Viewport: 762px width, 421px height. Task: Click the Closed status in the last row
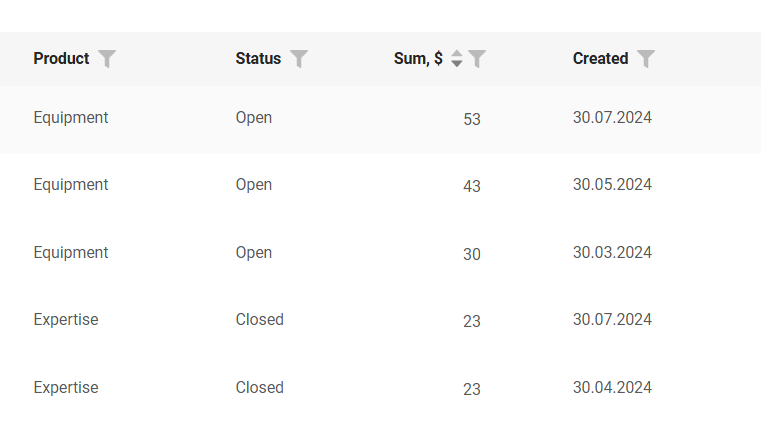coord(260,388)
